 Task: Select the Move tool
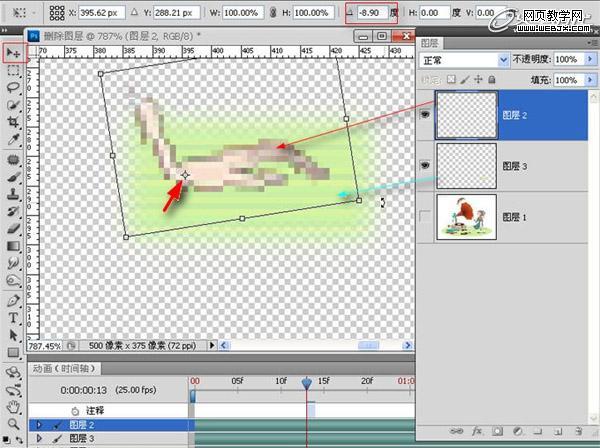coord(13,52)
